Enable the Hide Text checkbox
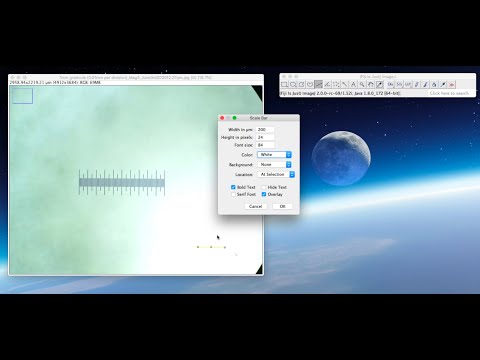 click(264, 187)
